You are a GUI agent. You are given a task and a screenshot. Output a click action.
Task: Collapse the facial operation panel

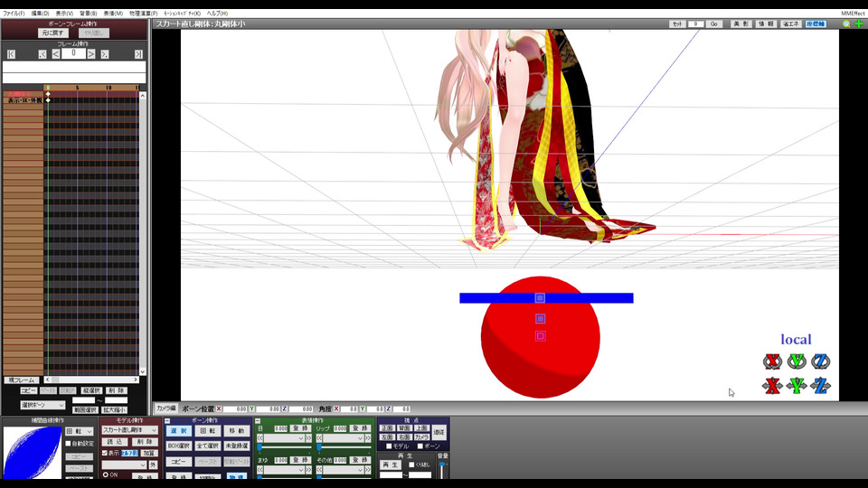point(258,421)
